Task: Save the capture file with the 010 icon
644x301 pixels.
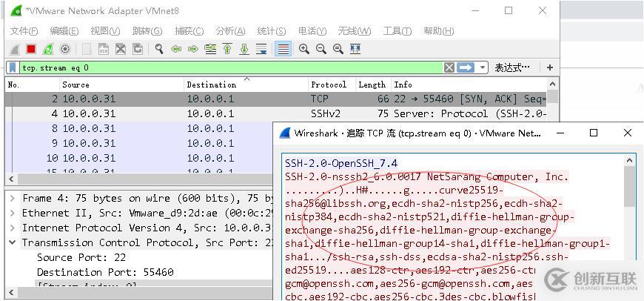Action: click(x=104, y=50)
